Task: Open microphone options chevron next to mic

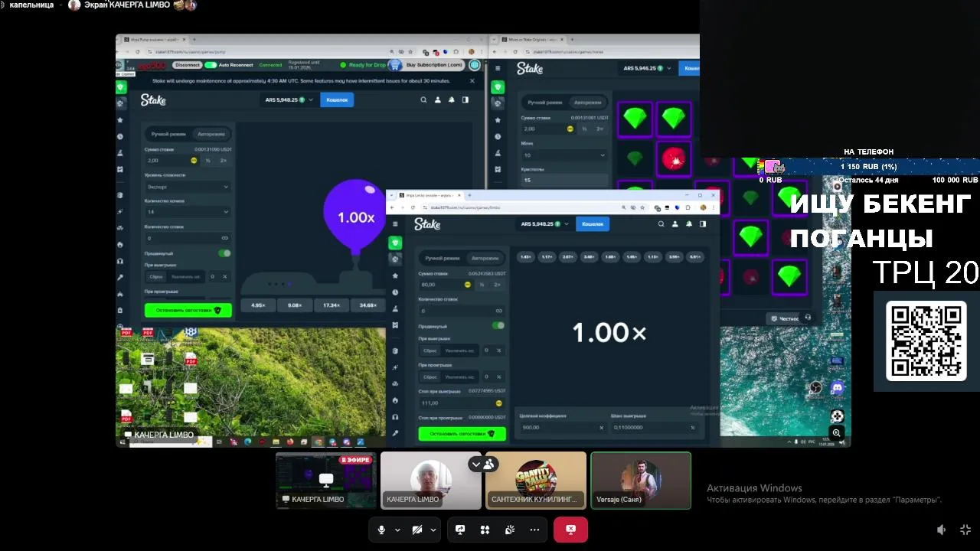Action: point(397,530)
